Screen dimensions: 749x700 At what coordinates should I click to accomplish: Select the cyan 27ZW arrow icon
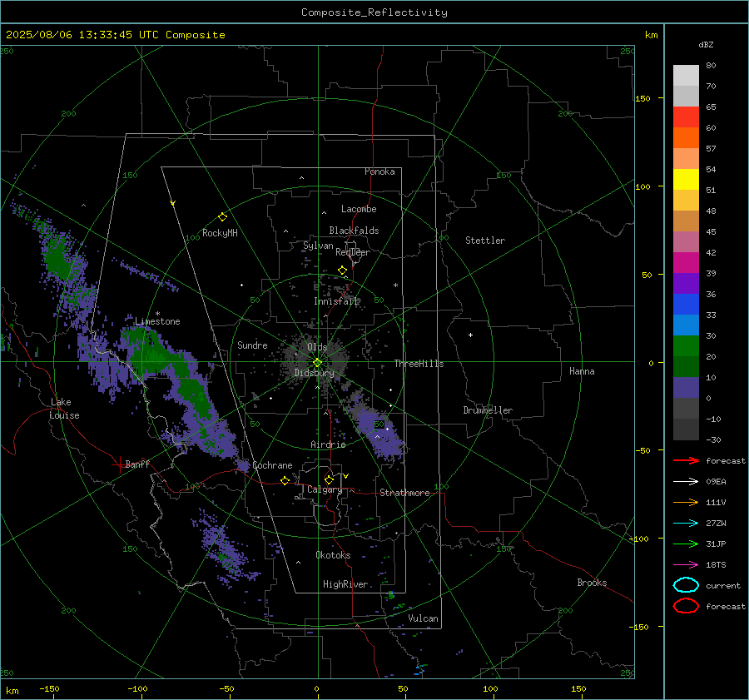(686, 524)
